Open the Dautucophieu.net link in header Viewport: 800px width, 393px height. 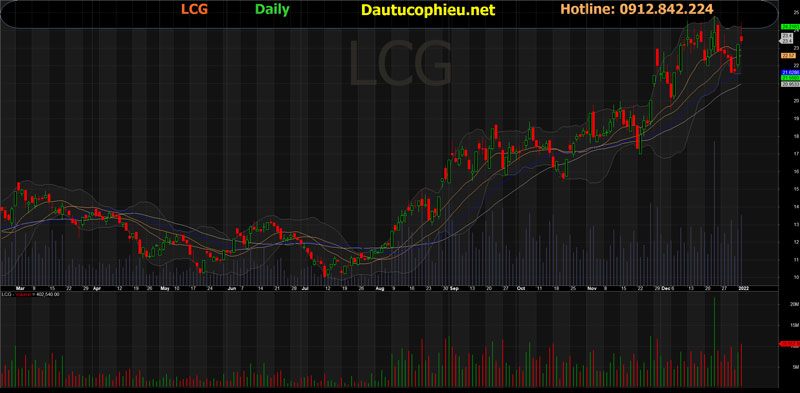pos(428,10)
